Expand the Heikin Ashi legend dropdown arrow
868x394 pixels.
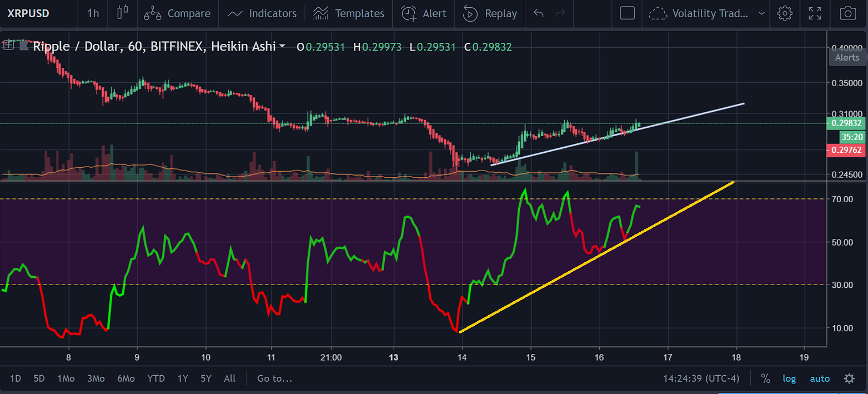coord(283,47)
